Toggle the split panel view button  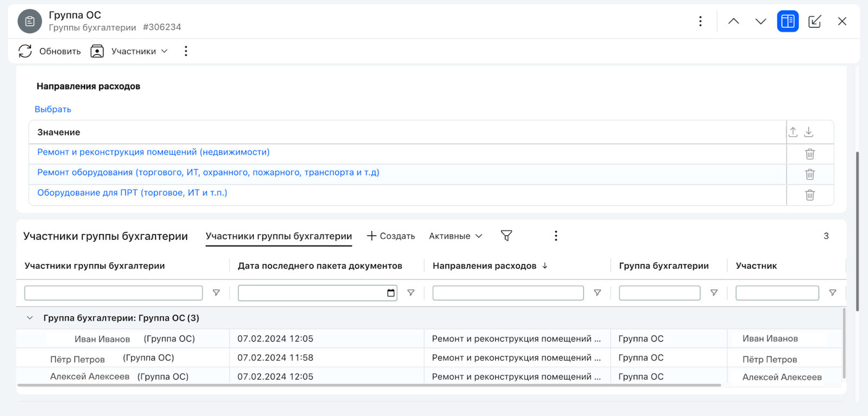pos(788,21)
